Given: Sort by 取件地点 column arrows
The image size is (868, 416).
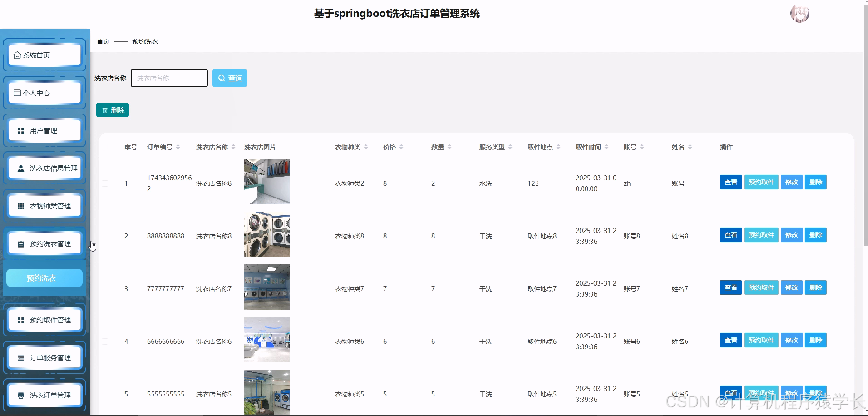Looking at the screenshot, I should 558,147.
